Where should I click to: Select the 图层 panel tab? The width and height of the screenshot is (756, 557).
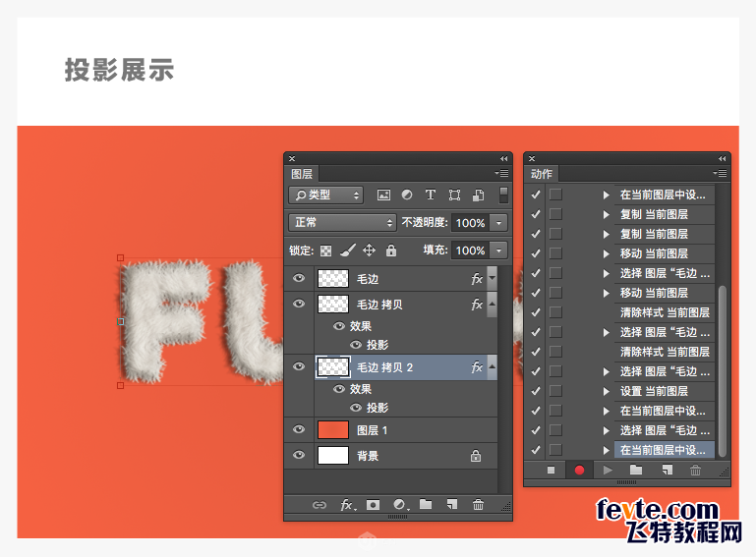303,174
